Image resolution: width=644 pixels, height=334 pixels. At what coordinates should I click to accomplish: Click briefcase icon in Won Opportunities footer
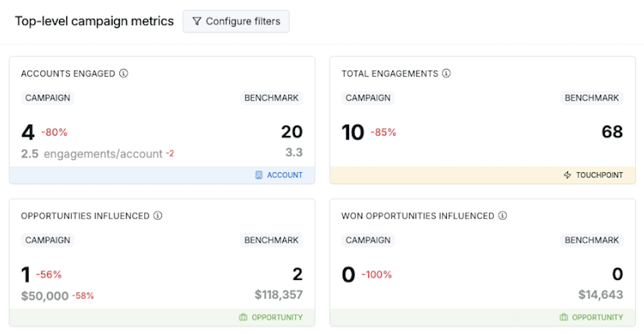564,317
